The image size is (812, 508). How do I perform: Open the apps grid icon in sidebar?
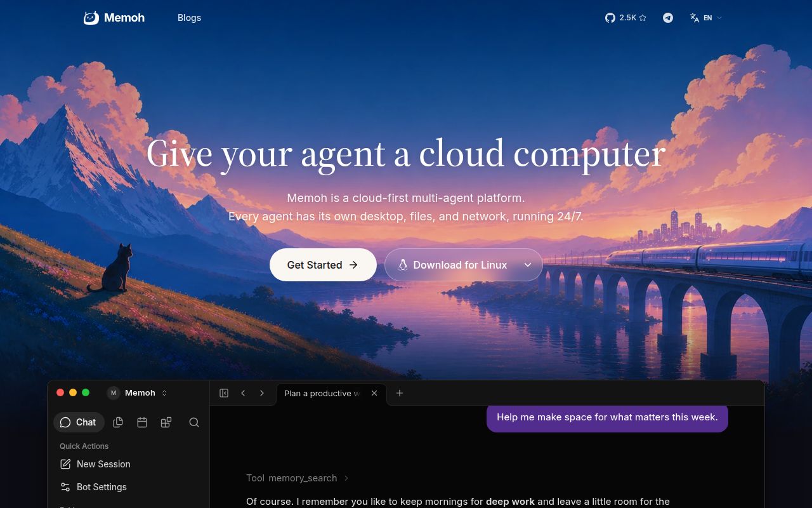166,422
